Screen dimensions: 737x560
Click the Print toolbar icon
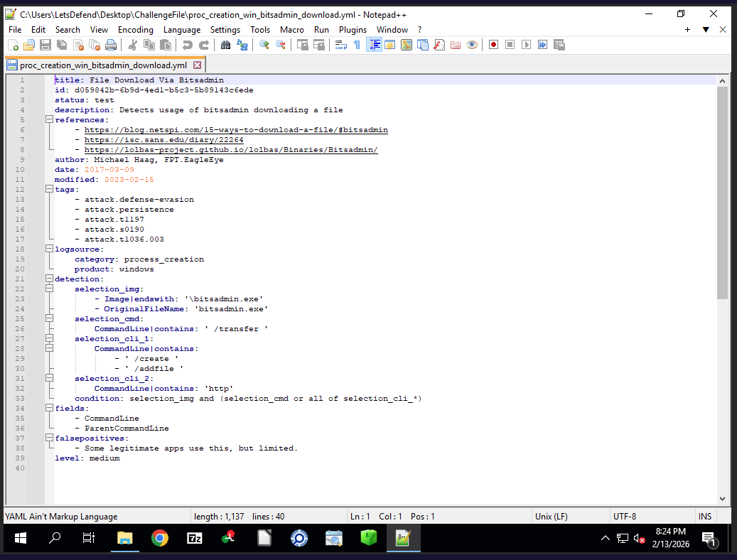(111, 45)
